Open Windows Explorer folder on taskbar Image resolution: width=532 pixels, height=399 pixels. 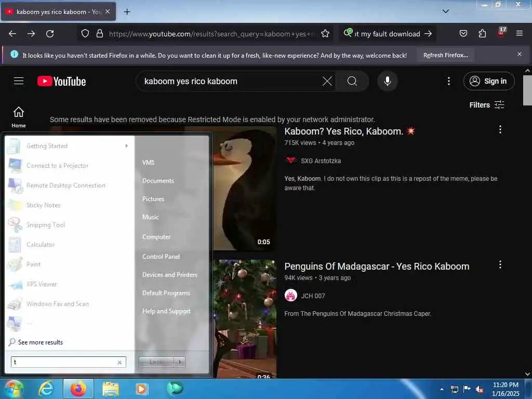(111, 389)
